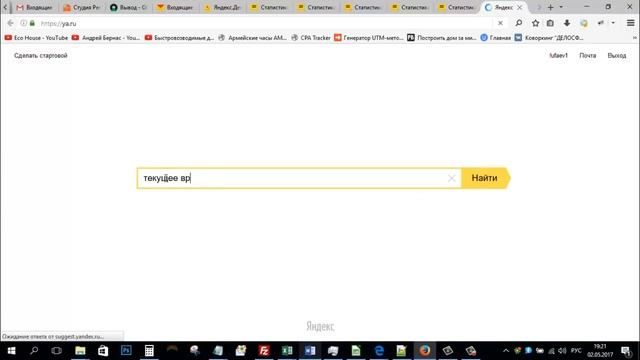Switch to Входящие tab with orange envelope

pos(176,7)
